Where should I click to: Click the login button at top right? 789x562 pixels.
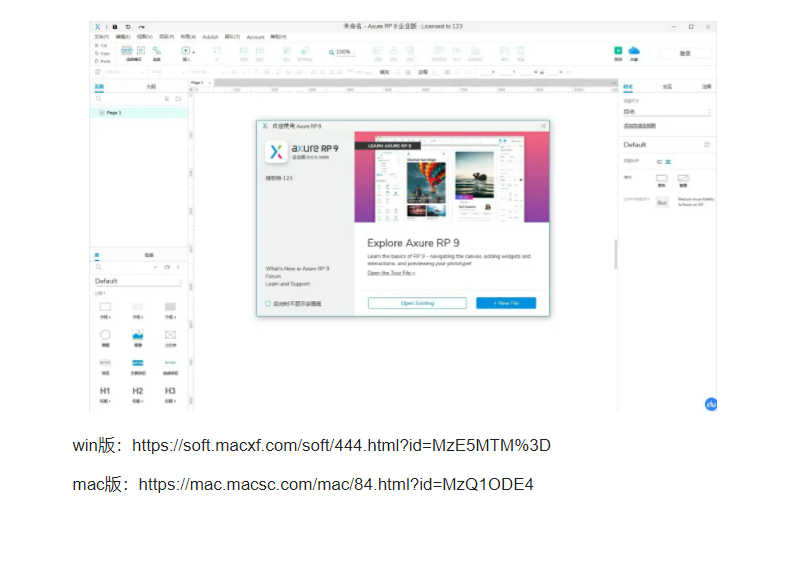pos(685,53)
